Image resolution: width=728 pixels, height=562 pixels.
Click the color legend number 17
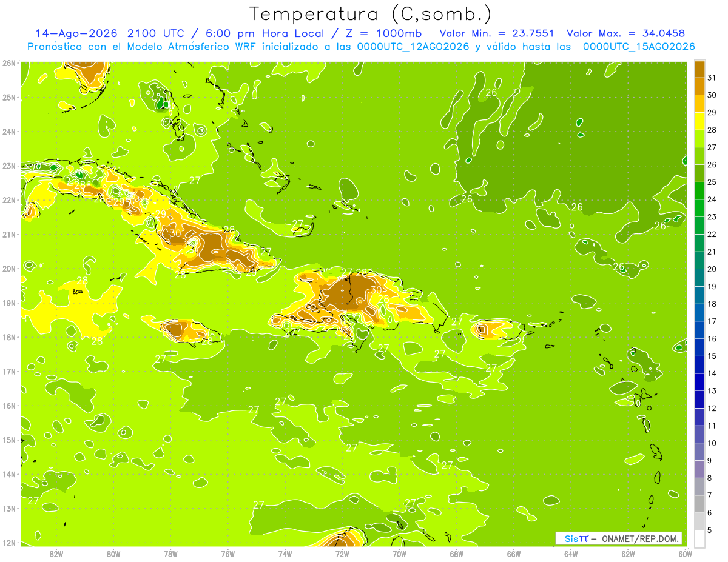pyautogui.click(x=712, y=321)
